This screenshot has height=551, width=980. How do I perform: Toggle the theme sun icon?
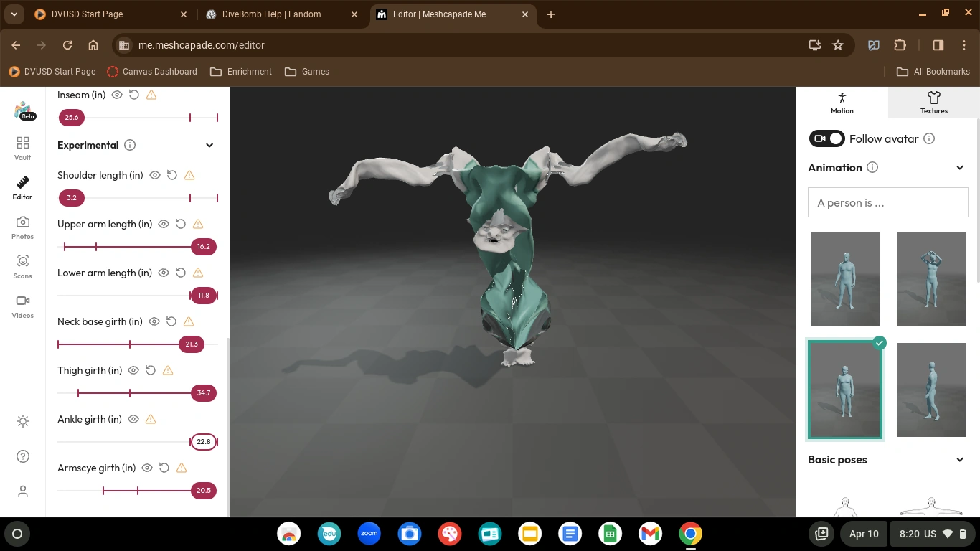(22, 421)
